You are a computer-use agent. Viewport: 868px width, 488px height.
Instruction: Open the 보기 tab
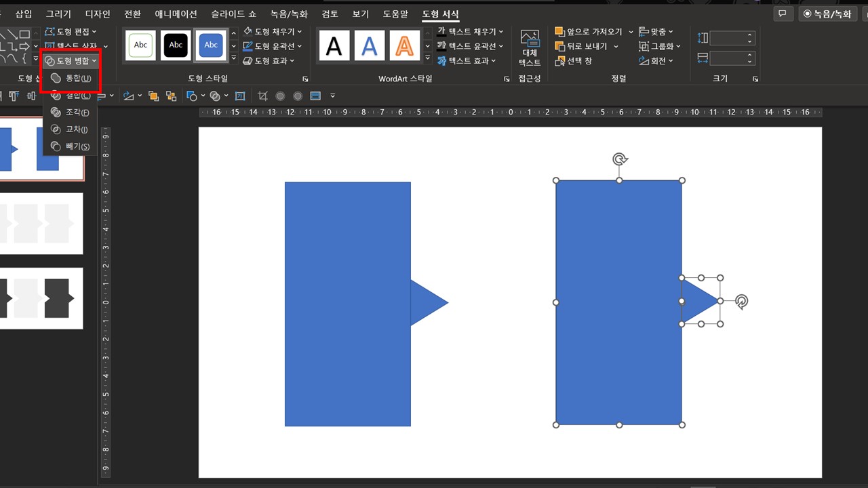click(361, 14)
